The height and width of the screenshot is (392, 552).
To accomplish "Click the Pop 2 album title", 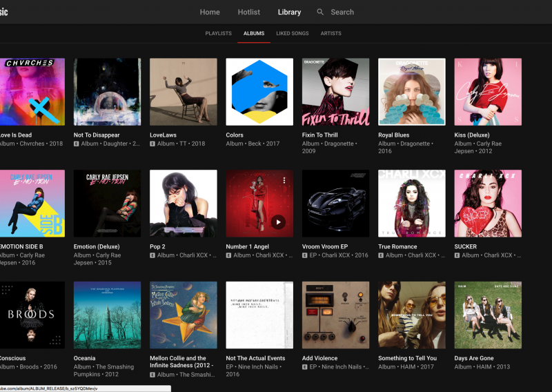I will pyautogui.click(x=157, y=246).
